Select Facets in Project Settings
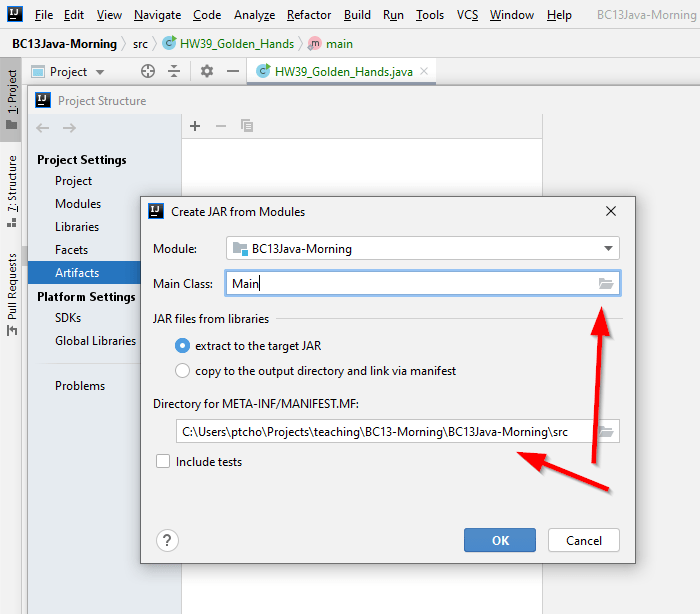 71,250
